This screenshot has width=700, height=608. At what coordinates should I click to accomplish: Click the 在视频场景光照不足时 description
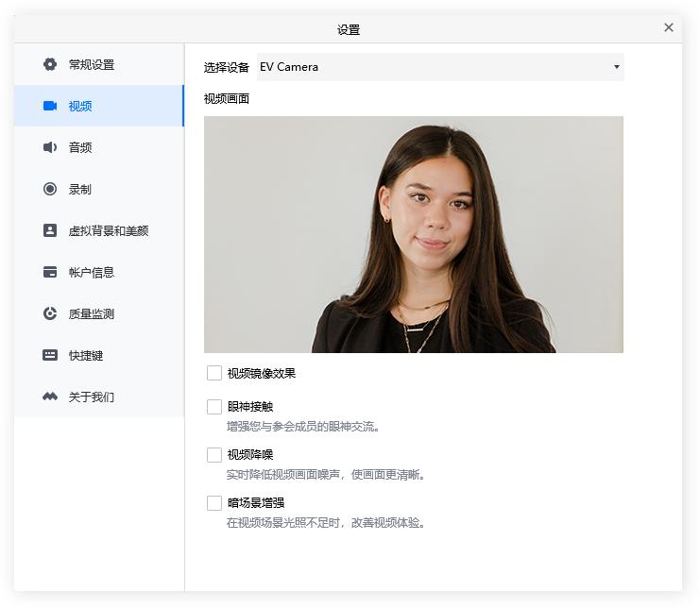[326, 522]
